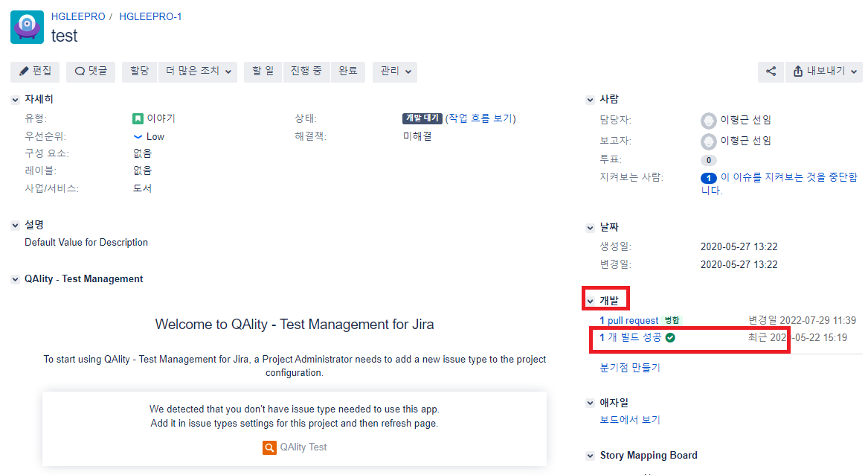868x475 pixels.
Task: Click the assignee name next to 담당자
Action: (x=746, y=121)
